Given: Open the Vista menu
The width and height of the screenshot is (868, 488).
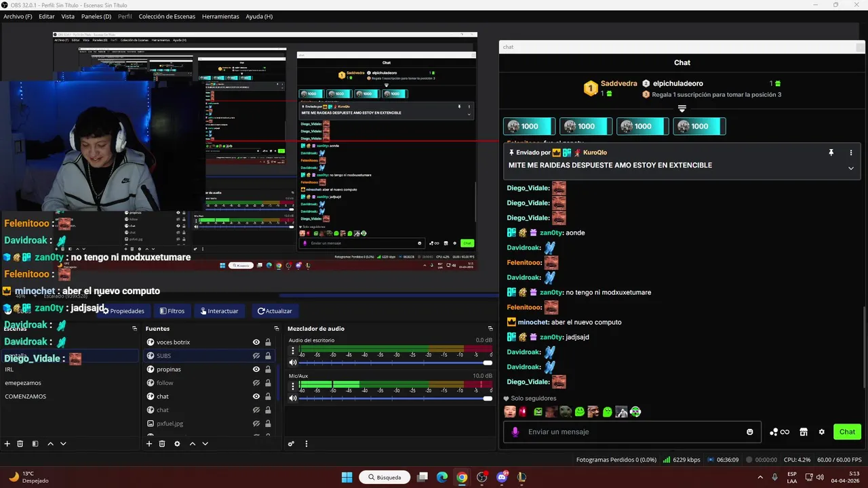Looking at the screenshot, I should [68, 16].
